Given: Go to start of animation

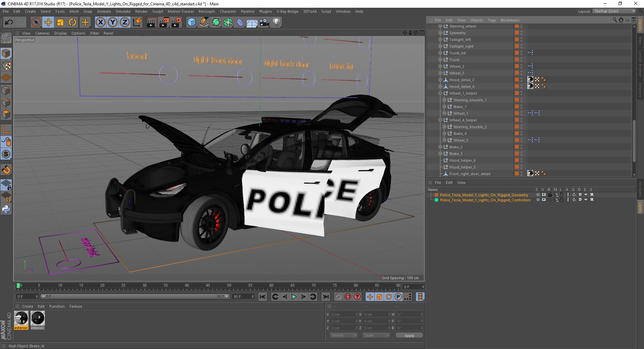Looking at the screenshot, I should [x=263, y=297].
